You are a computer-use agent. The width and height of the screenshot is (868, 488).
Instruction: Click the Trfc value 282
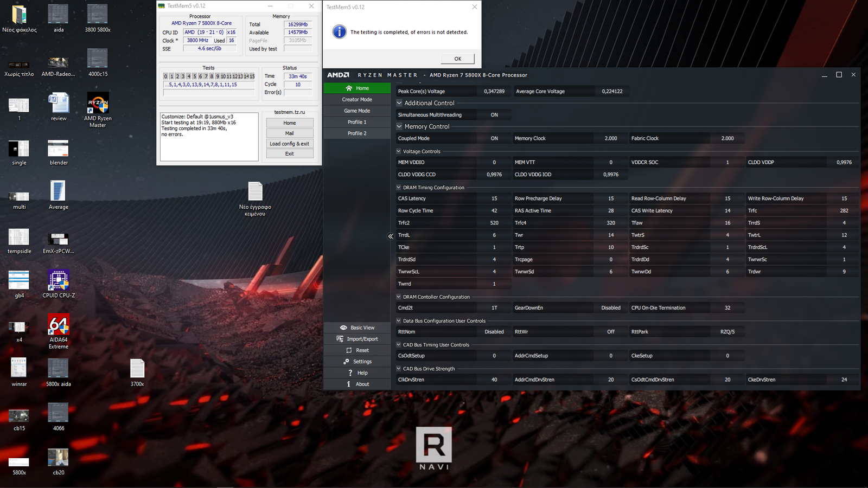(x=844, y=211)
